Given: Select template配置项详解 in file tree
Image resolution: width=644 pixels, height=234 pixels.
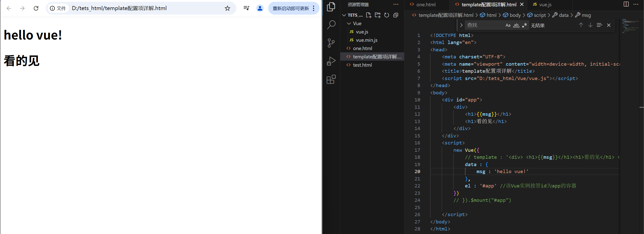Looking at the screenshot, I should (372, 57).
